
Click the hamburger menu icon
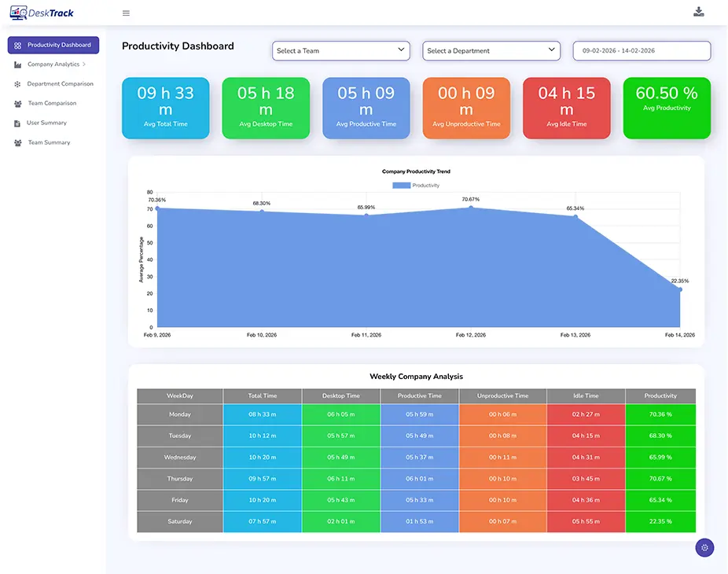click(125, 13)
